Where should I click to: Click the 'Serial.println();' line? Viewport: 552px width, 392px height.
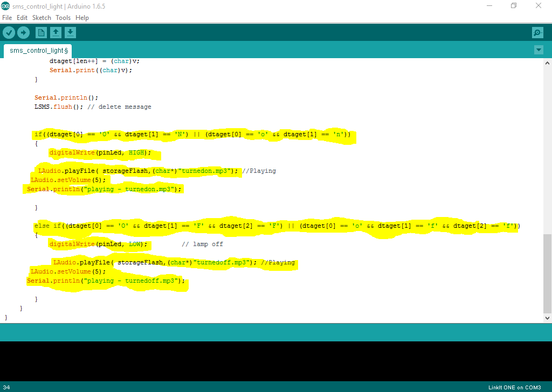click(x=66, y=97)
